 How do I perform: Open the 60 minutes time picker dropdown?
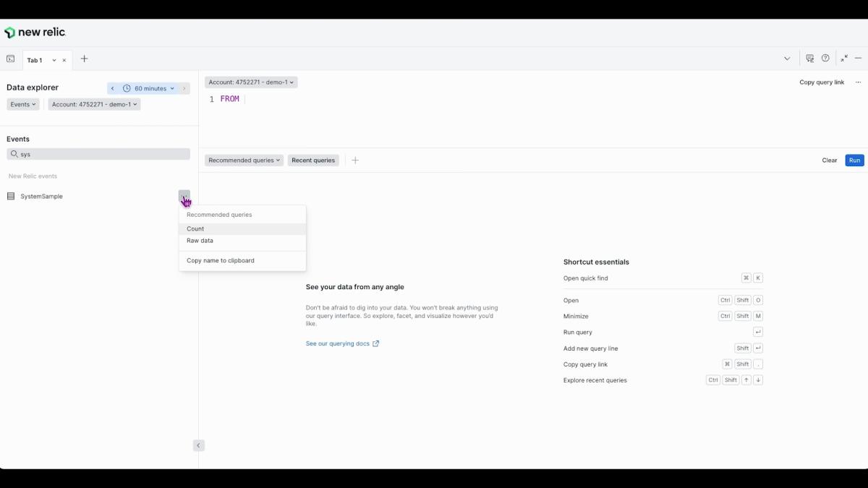point(148,88)
